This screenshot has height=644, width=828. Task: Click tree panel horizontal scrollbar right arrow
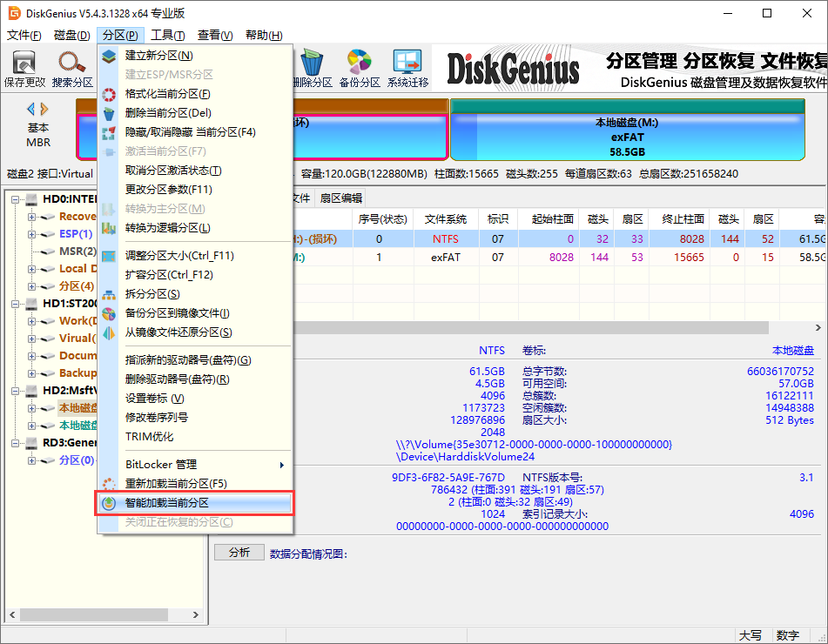(195, 615)
